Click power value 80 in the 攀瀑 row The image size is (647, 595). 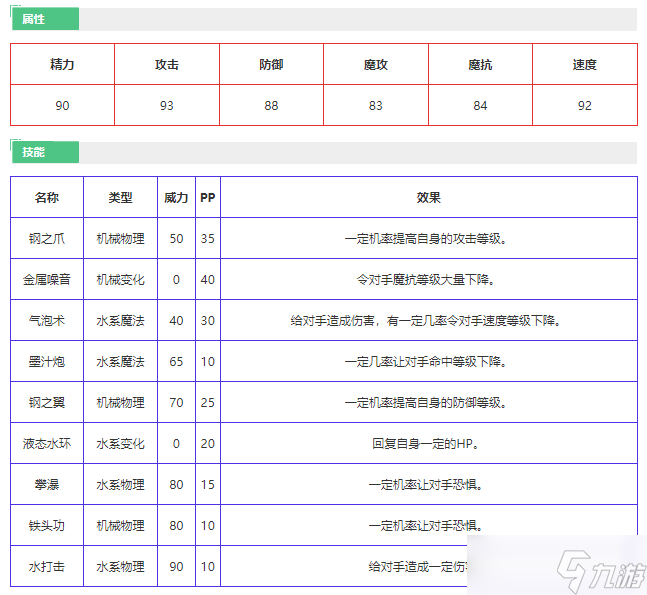176,484
